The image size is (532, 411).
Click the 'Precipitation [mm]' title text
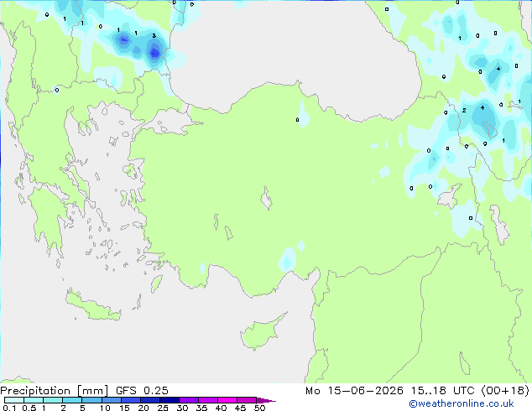pos(55,391)
